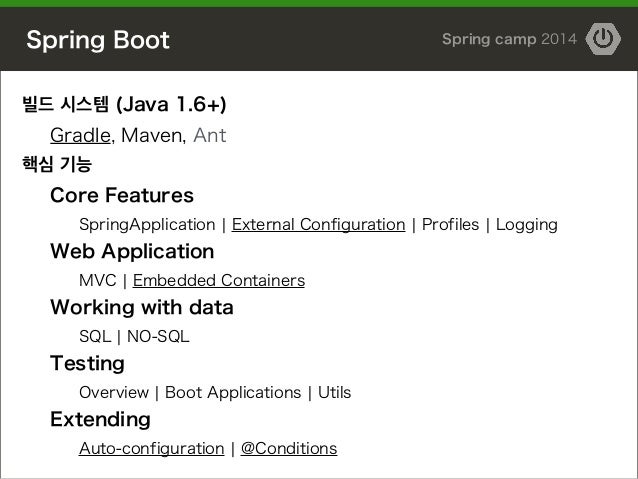The width and height of the screenshot is (638, 479).
Task: Click the Spring Boot power logo icon
Action: pyautogui.click(x=603, y=39)
